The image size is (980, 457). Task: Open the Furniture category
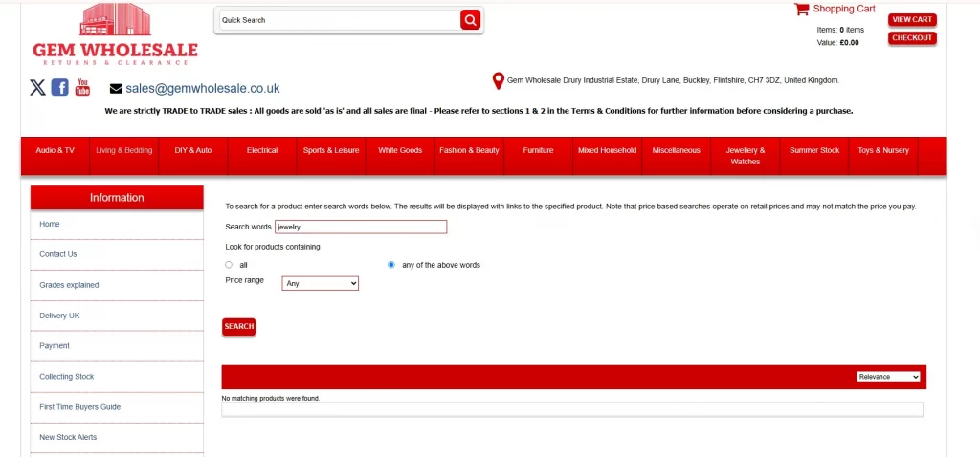[x=538, y=150]
